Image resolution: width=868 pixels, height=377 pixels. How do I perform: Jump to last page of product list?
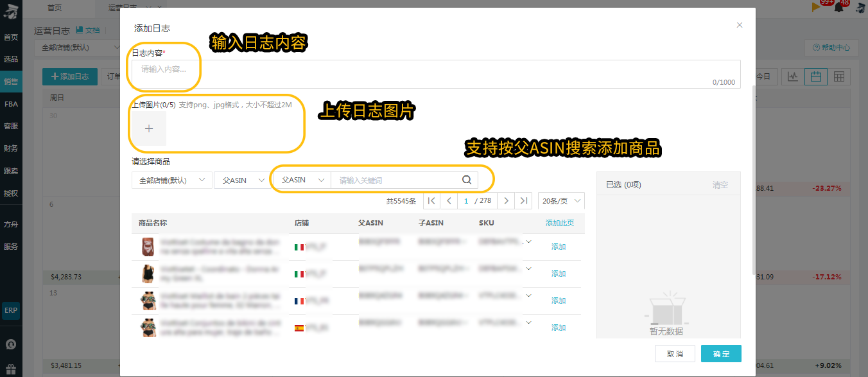(525, 201)
